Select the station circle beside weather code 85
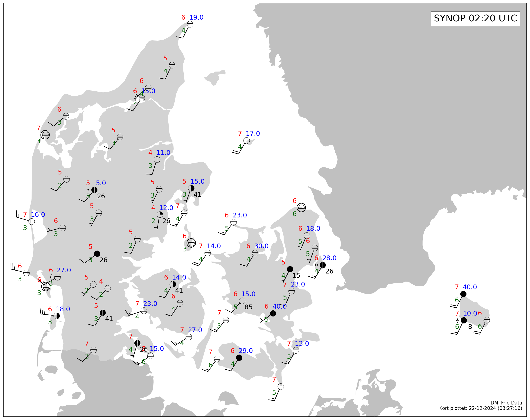 [242, 301]
